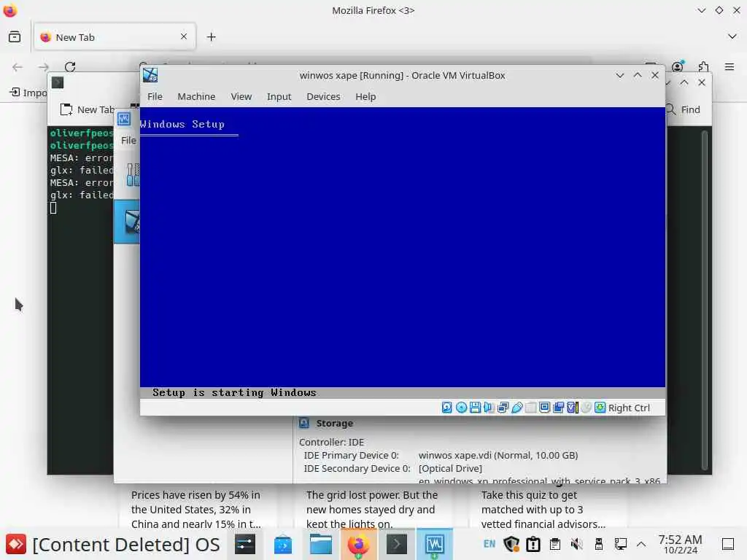The image size is (747, 560).
Task: Click the mouse integration indicator in VM status bar
Action: click(587, 408)
